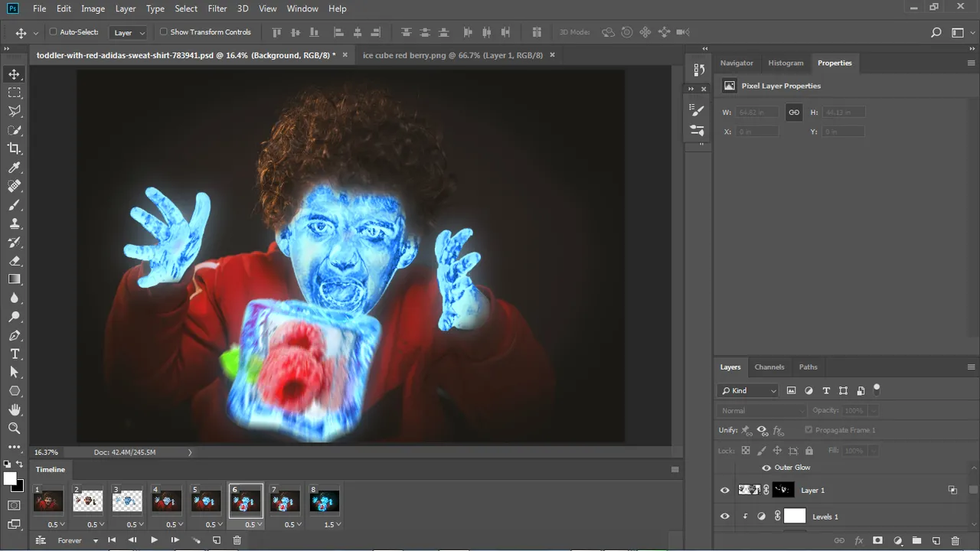
Task: Open the Filter menu
Action: pos(217,8)
